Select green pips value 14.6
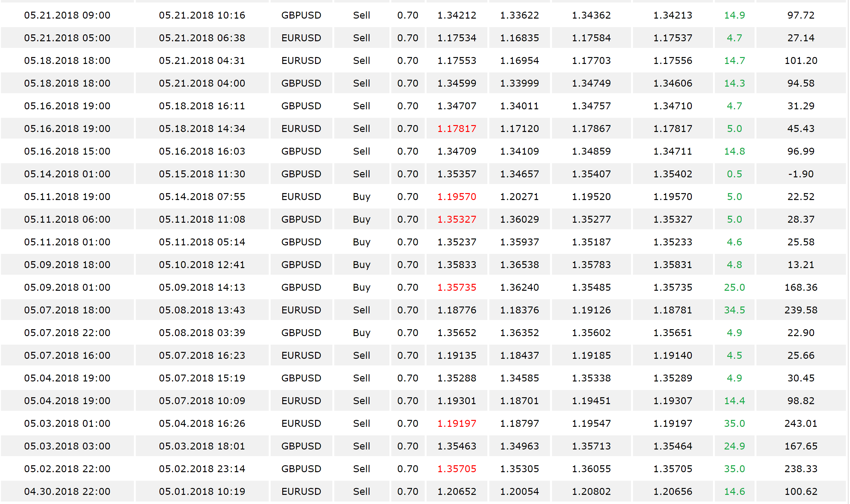 point(735,492)
